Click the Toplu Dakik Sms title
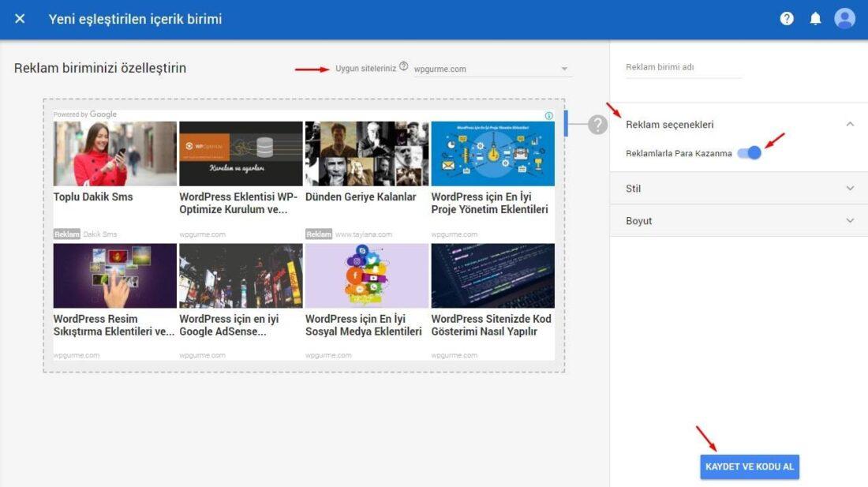 pos(93,197)
